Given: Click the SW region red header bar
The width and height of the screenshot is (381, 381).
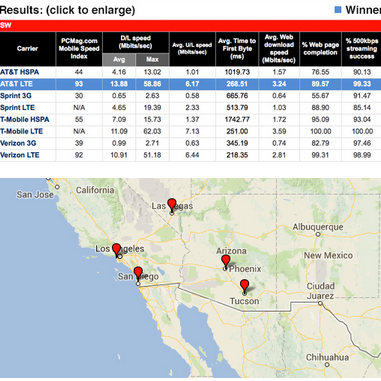Looking at the screenshot, I should [190, 26].
